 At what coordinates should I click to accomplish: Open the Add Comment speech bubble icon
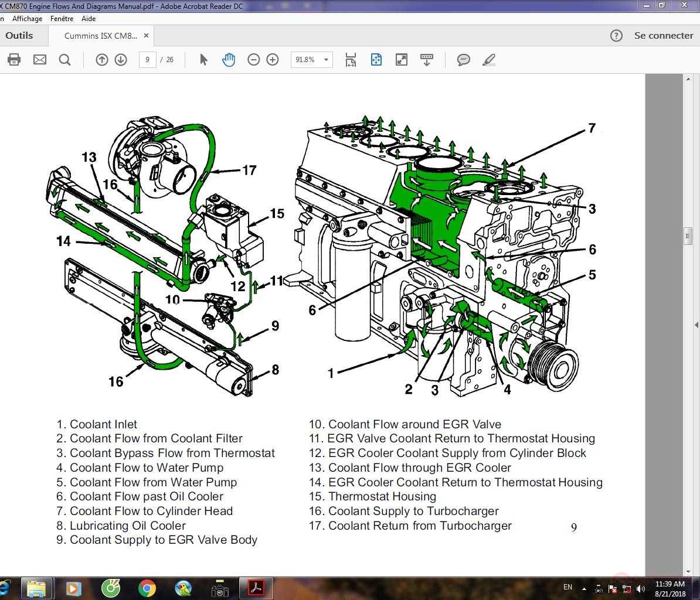[x=463, y=59]
